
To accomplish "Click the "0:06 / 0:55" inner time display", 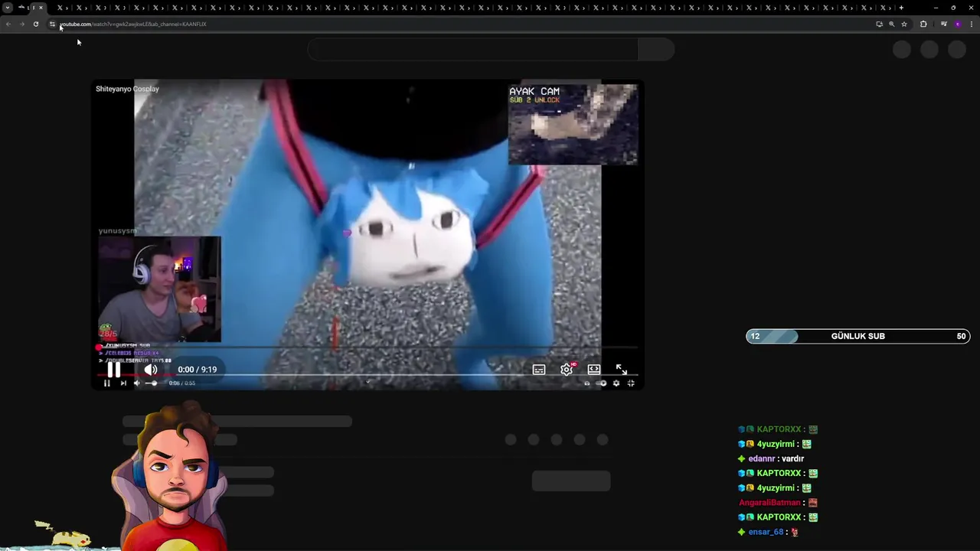I will coord(182,383).
